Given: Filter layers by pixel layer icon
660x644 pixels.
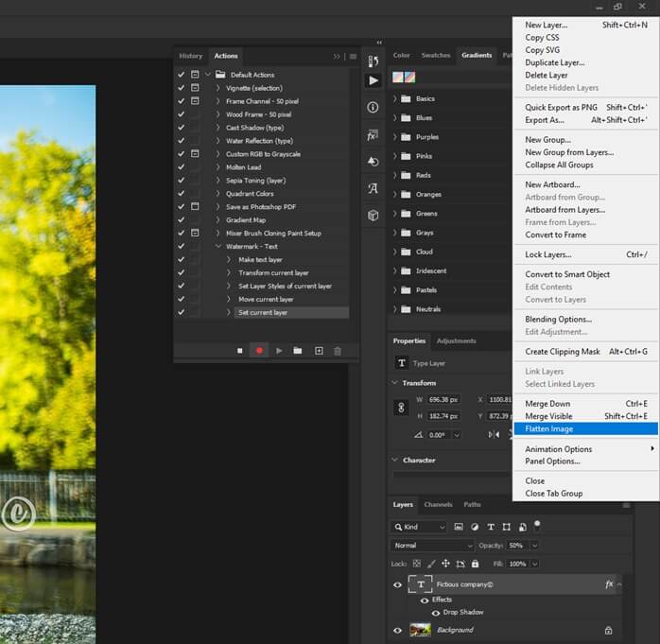Looking at the screenshot, I should [459, 527].
